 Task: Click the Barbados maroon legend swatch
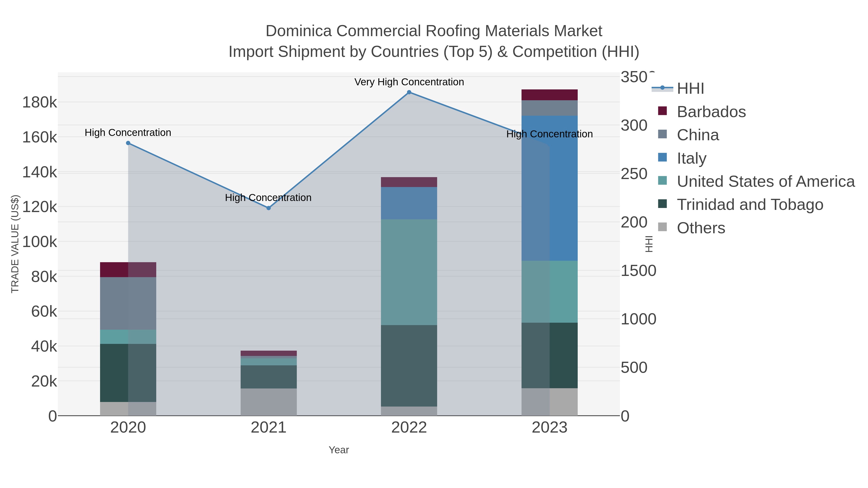(x=663, y=111)
